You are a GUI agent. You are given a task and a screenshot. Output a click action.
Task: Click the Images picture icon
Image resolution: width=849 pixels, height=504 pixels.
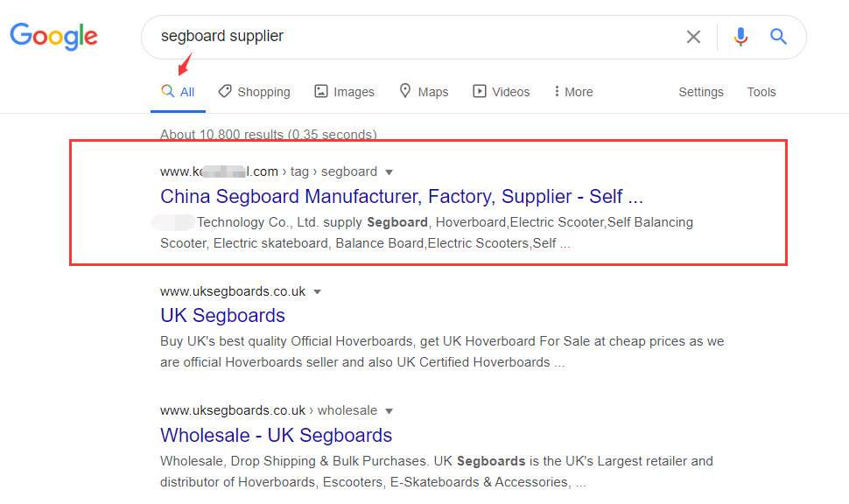321,91
